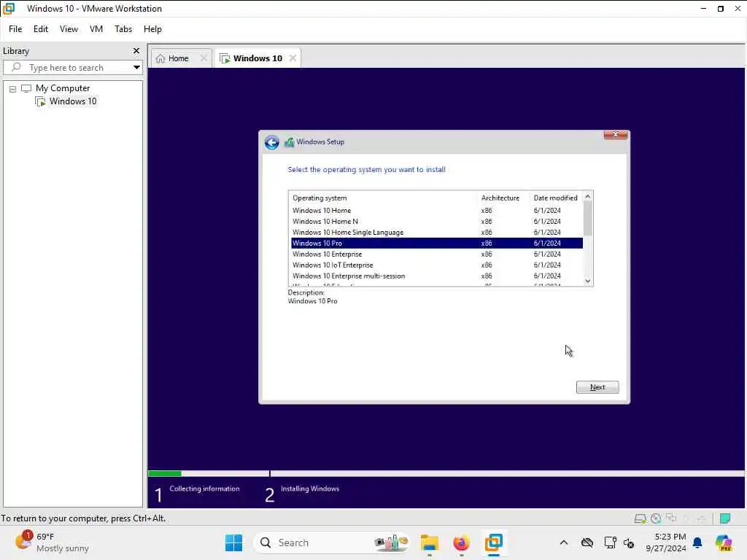Click the VMware Workstation title bar logo
The width and height of the screenshot is (747, 560).
pos(9,9)
